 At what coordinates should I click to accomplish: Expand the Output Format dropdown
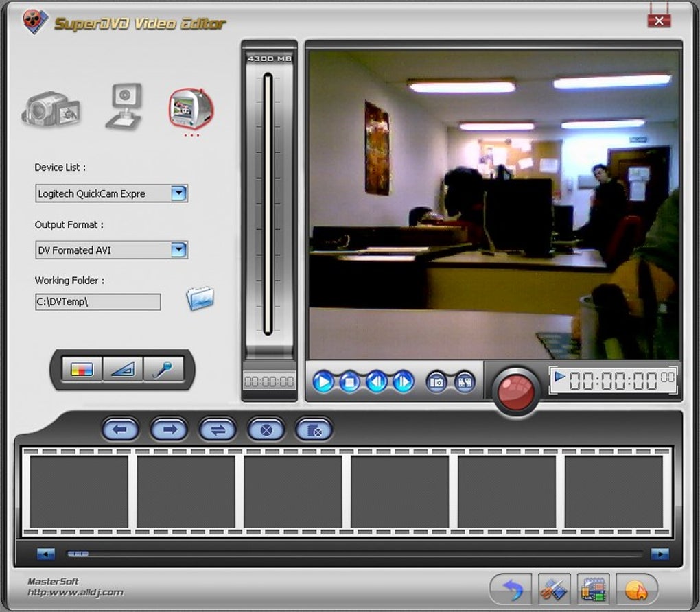coord(178,250)
